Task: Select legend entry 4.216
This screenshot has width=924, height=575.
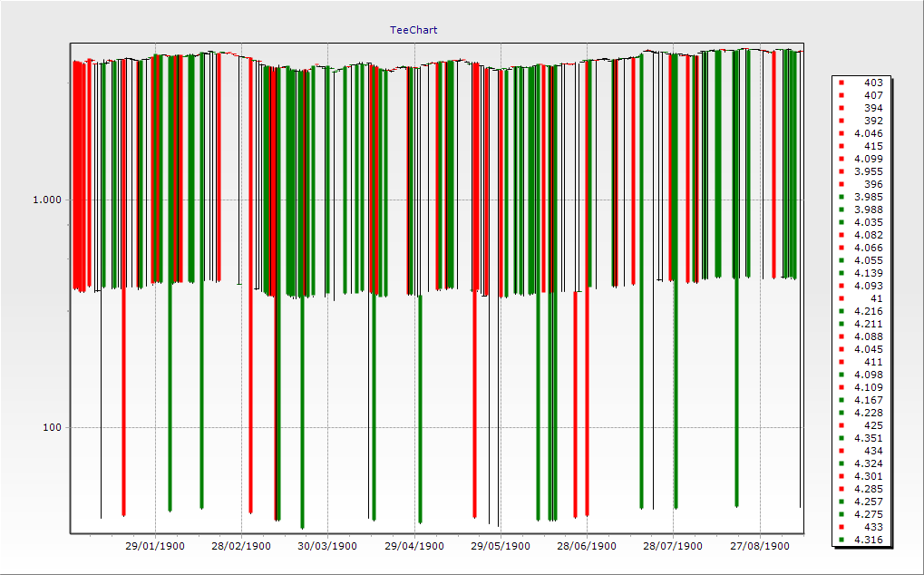Action: click(861, 312)
